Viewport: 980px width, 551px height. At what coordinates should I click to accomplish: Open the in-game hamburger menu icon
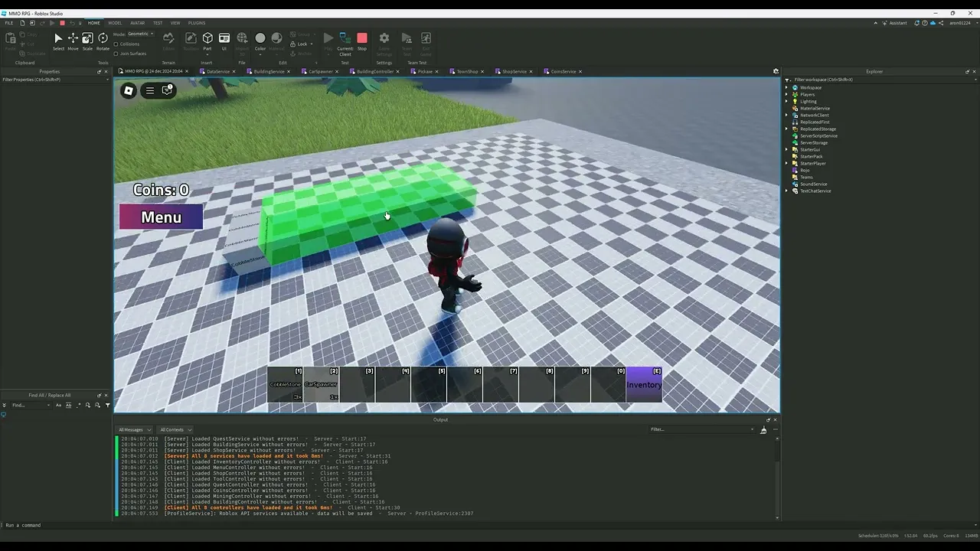coord(150,90)
